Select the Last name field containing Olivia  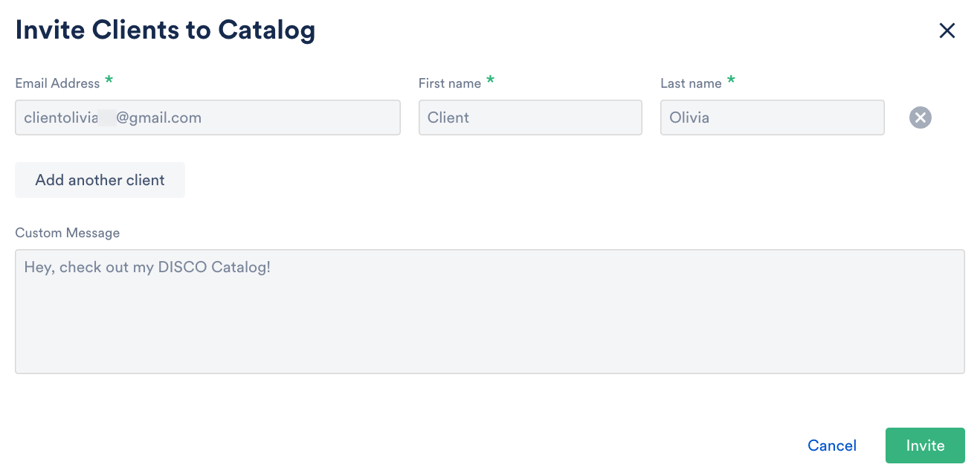(x=772, y=118)
